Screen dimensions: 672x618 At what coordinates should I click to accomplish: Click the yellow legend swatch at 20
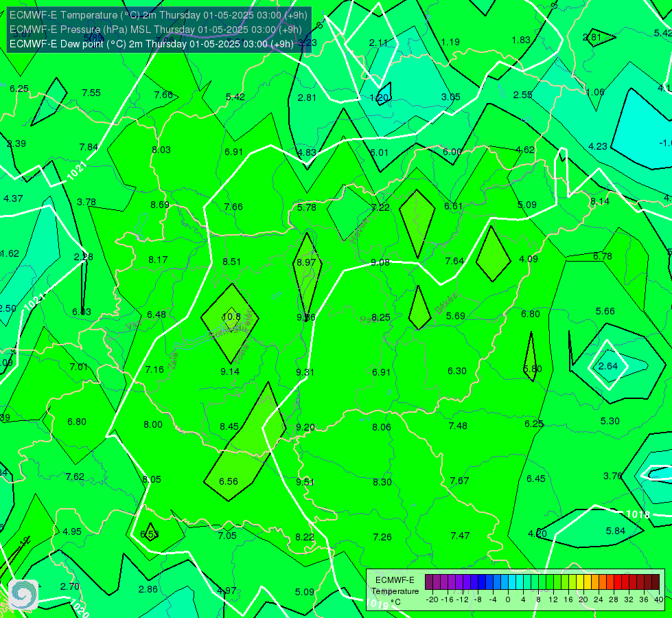tap(580, 582)
